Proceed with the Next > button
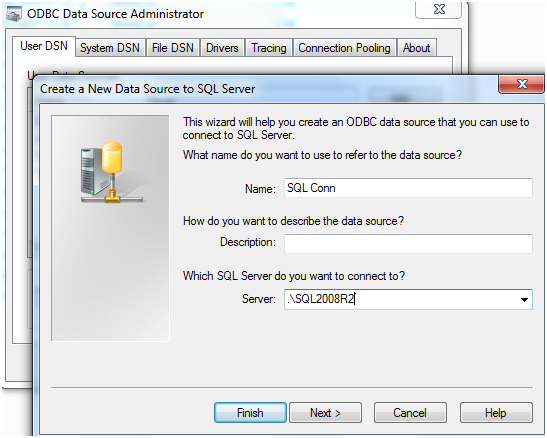The image size is (547, 438). point(325,413)
